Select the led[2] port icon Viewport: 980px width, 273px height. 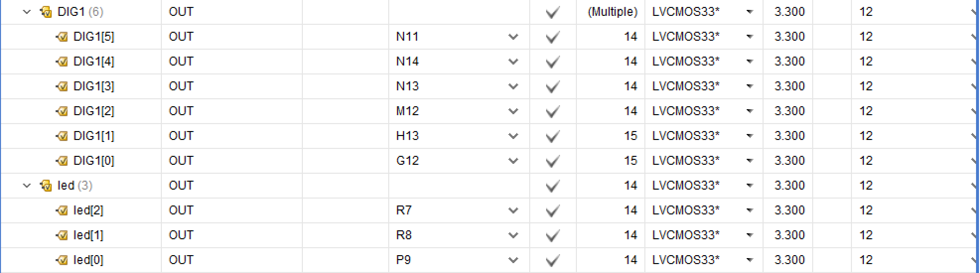(x=62, y=210)
